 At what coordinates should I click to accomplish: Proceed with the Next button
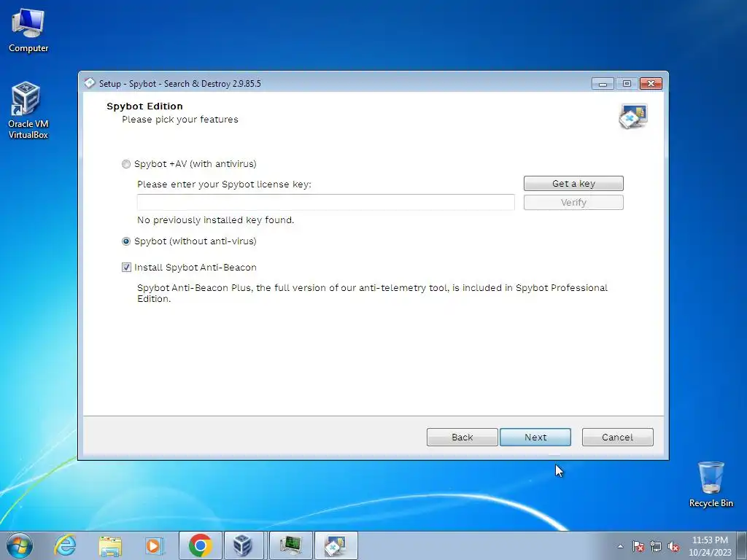tap(535, 437)
